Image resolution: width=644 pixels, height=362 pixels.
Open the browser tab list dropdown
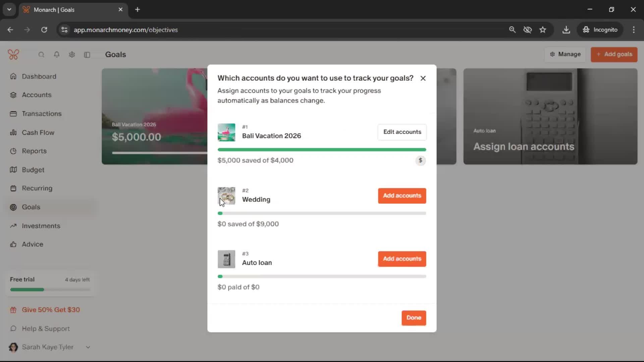pos(9,9)
